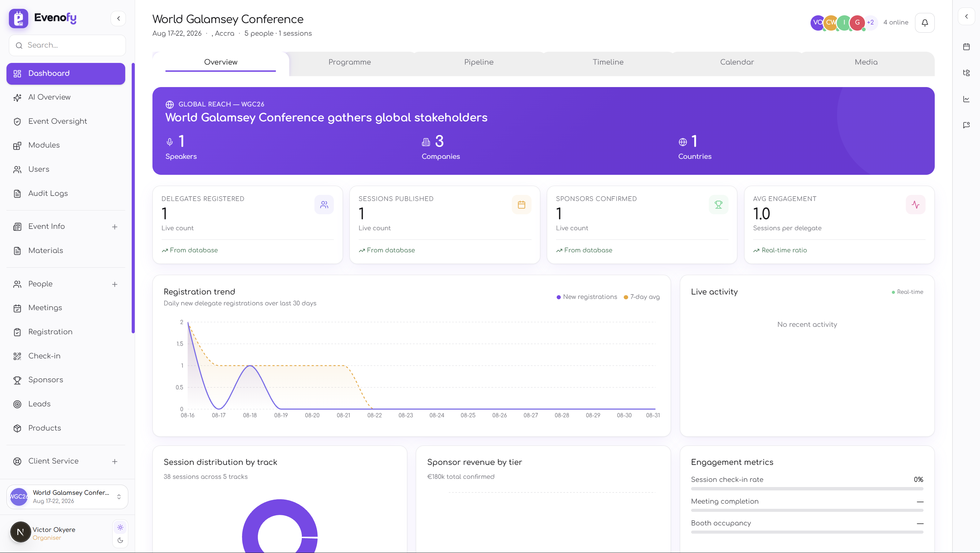980x553 pixels.
Task: Expand People section
Action: pyautogui.click(x=115, y=284)
